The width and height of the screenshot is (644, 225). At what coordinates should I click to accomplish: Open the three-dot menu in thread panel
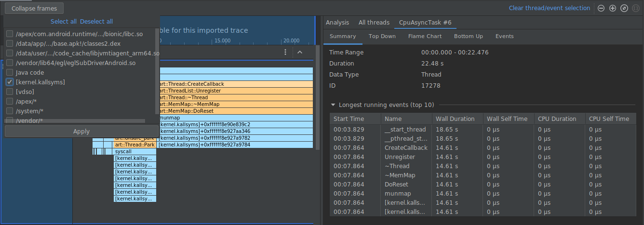click(285, 52)
